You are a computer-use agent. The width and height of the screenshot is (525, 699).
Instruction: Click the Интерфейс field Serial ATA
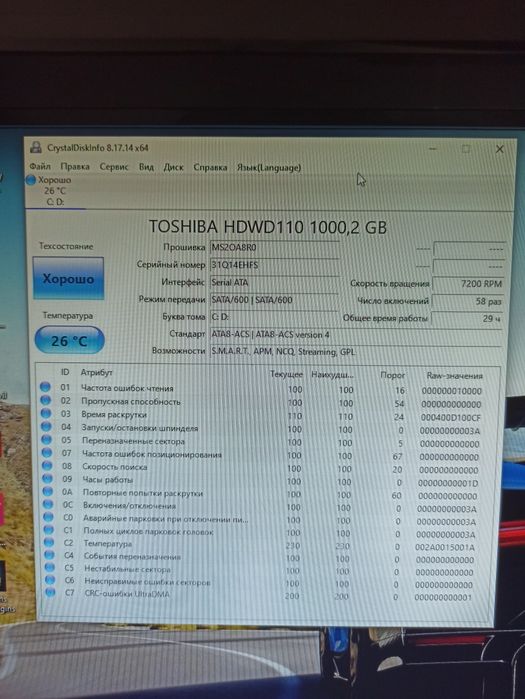tap(274, 283)
